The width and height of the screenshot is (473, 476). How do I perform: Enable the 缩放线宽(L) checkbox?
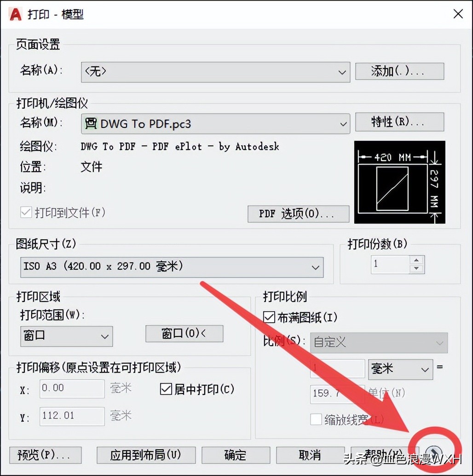click(316, 419)
